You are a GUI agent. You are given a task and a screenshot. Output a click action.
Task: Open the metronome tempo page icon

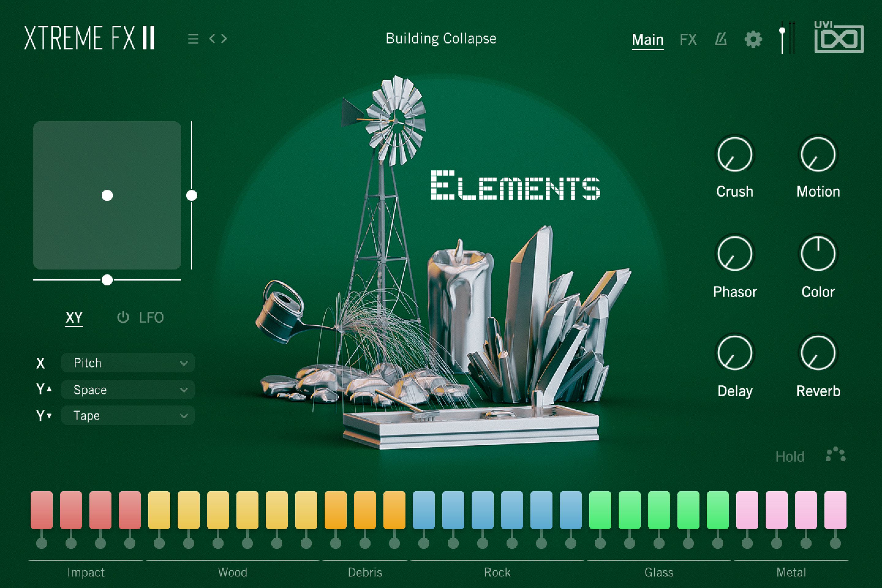coord(721,39)
